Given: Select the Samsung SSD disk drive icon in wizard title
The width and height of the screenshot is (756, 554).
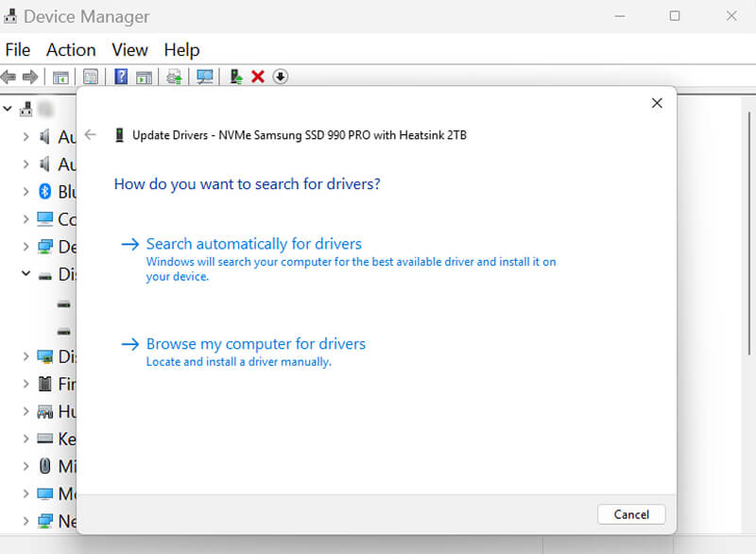Looking at the screenshot, I should click(x=119, y=134).
